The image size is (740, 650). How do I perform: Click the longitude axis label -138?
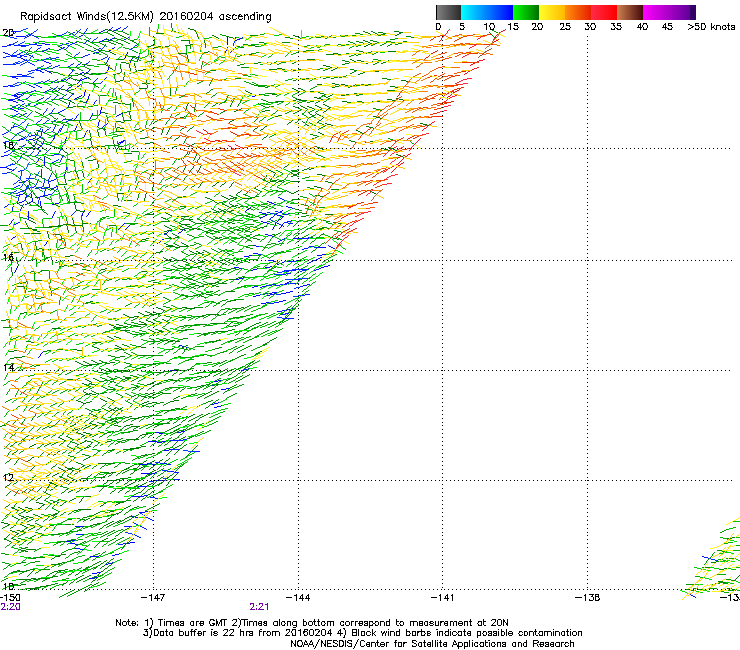click(588, 598)
